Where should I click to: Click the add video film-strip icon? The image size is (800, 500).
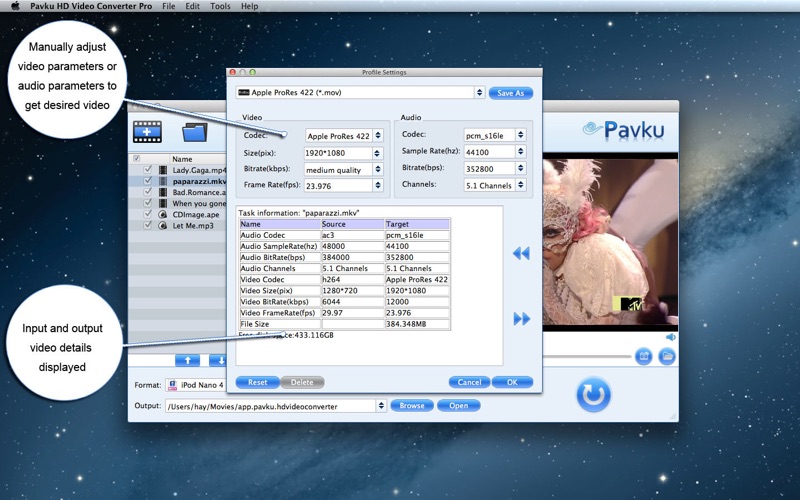[147, 132]
